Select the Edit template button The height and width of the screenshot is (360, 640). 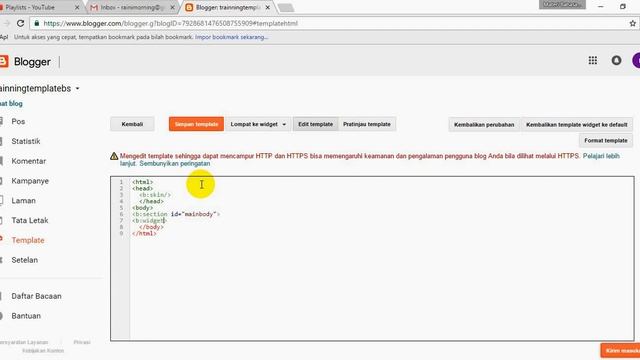coord(316,124)
